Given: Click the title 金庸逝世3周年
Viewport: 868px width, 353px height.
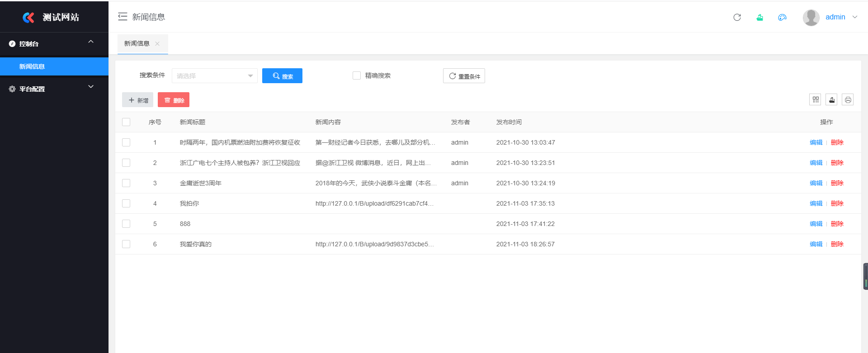Looking at the screenshot, I should 201,183.
